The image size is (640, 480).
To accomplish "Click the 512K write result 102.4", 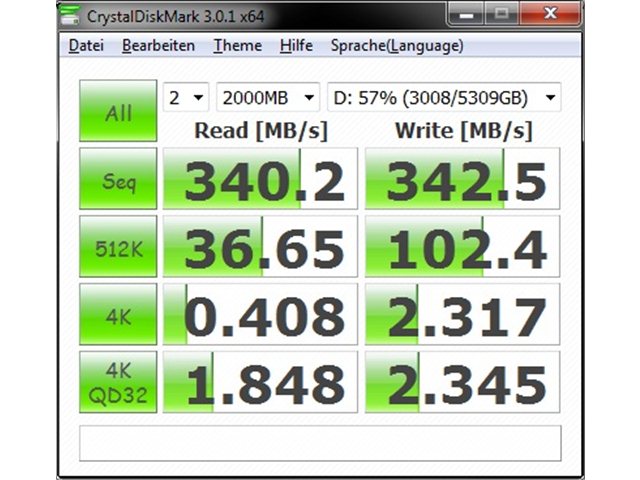I will (x=462, y=247).
